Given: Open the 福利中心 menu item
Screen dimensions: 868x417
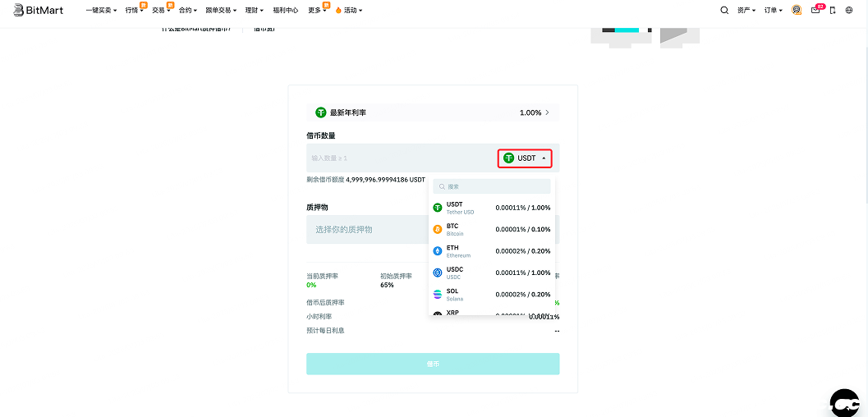Looking at the screenshot, I should pos(286,11).
